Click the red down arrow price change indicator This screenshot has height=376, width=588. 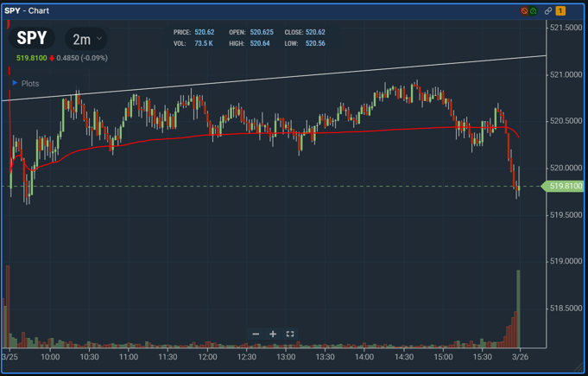pyautogui.click(x=52, y=59)
